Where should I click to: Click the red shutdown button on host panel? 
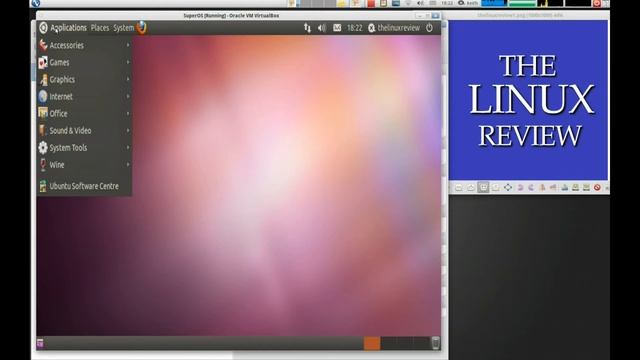tap(597, 3)
